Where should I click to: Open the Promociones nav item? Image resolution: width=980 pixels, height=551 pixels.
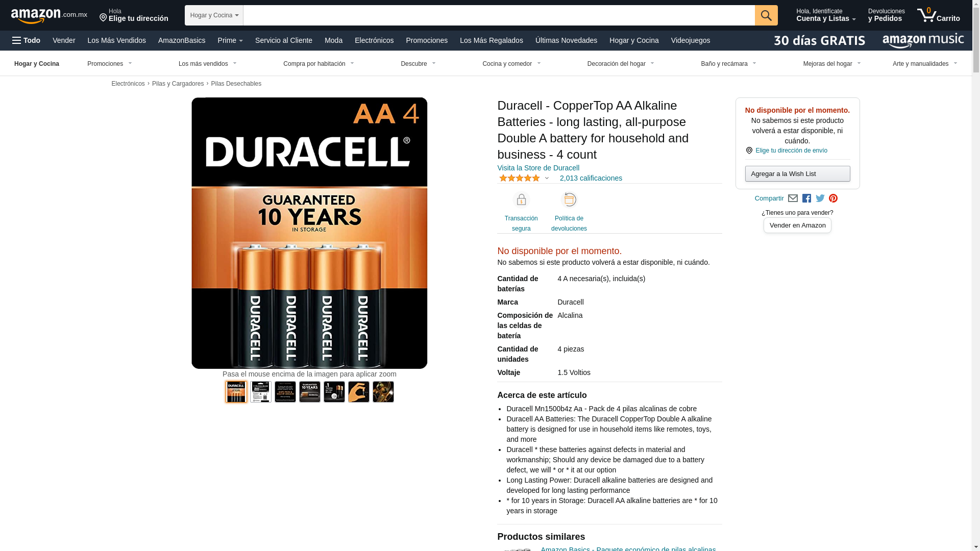[427, 40]
